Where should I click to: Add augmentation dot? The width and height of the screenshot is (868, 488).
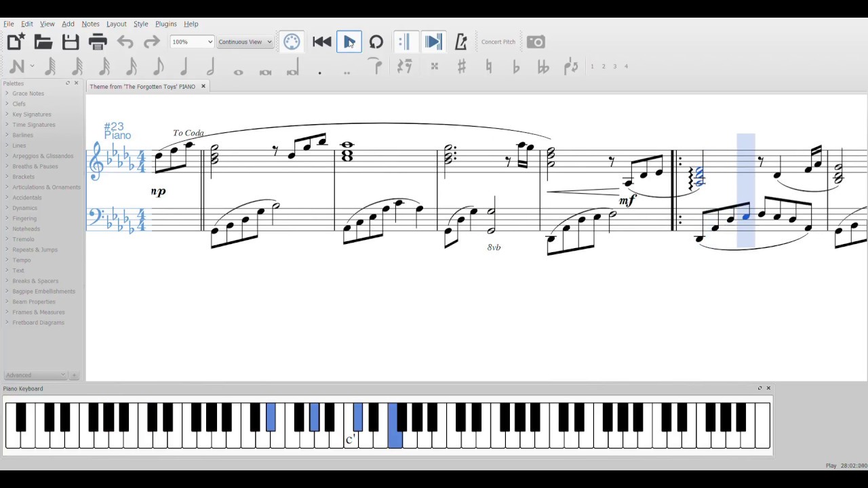[319, 72]
